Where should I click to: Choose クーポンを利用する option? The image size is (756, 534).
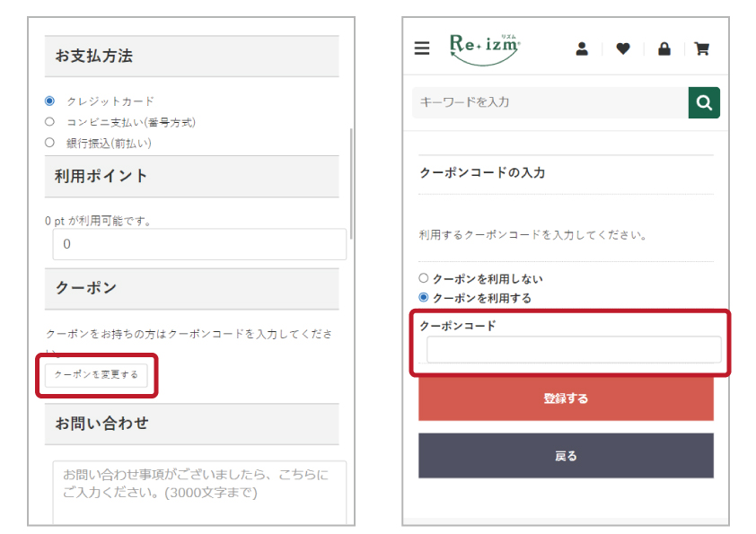(x=424, y=298)
